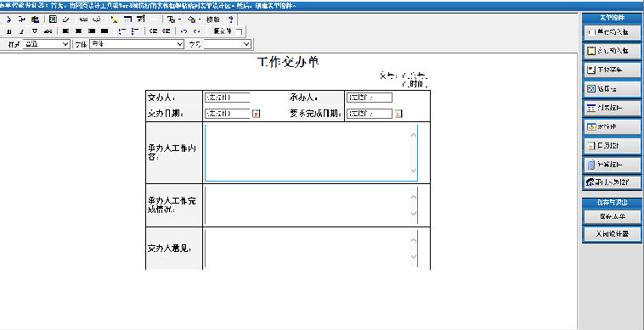The width and height of the screenshot is (644, 330).
Task: Add a 多行输入框 control
Action: [612, 51]
